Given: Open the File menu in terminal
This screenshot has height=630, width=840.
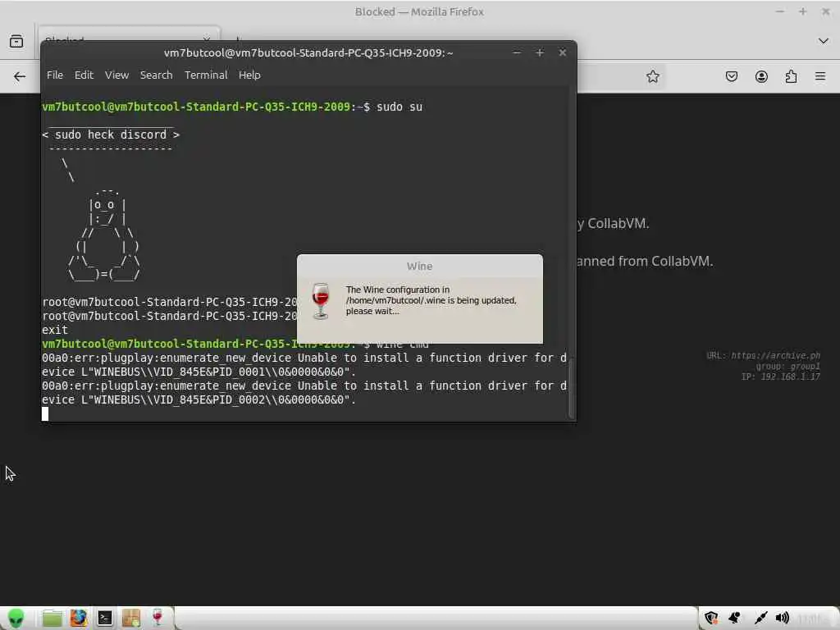Looking at the screenshot, I should coord(55,75).
